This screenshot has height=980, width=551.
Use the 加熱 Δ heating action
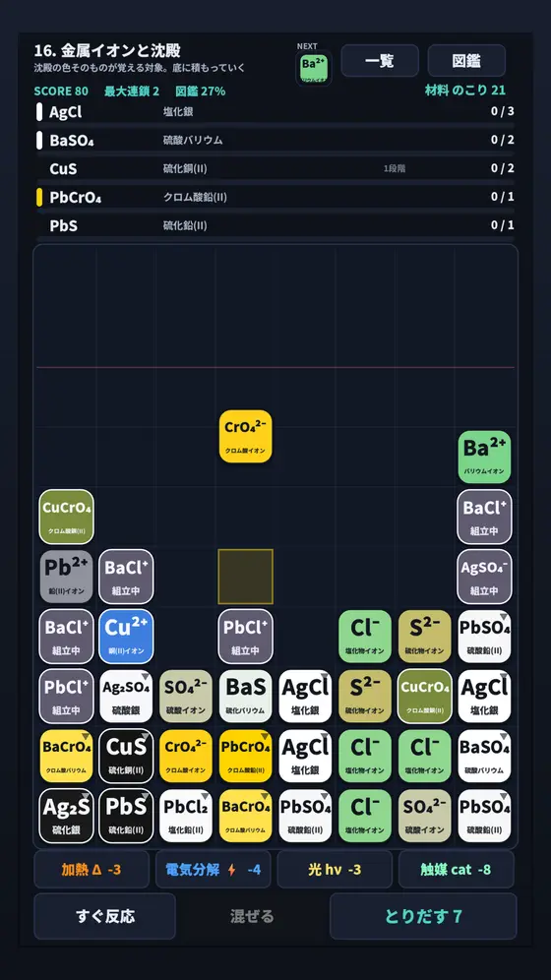point(92,870)
